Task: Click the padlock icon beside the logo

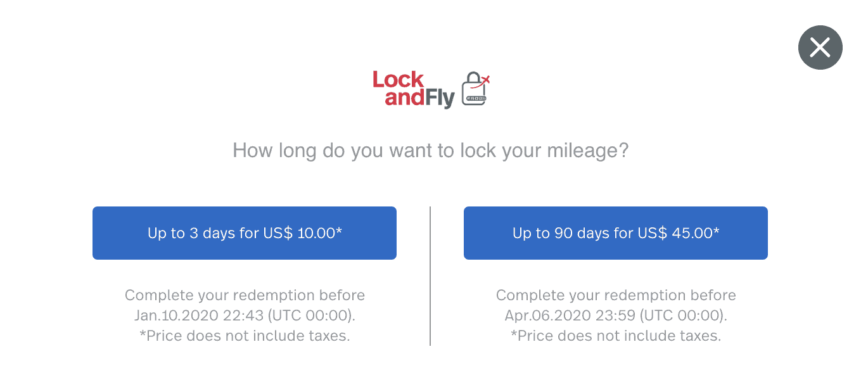Action: [x=475, y=89]
